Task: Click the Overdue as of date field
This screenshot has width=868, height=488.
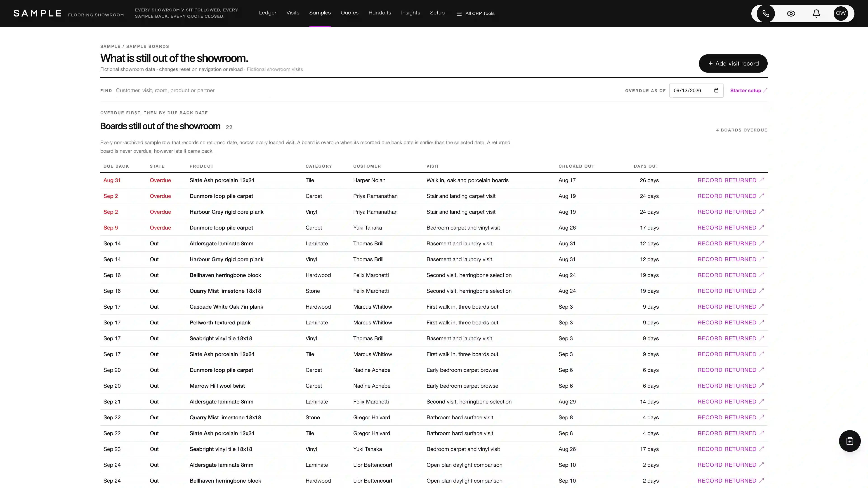Action: (x=696, y=91)
